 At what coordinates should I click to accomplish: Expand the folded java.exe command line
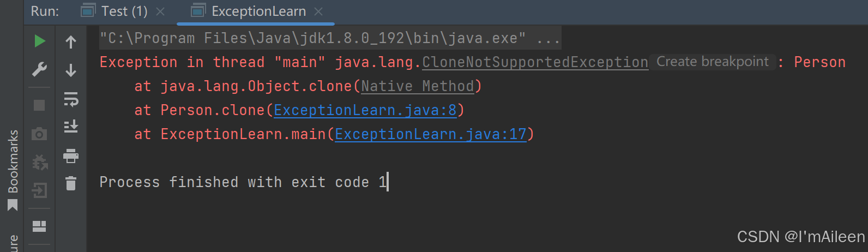click(548, 38)
